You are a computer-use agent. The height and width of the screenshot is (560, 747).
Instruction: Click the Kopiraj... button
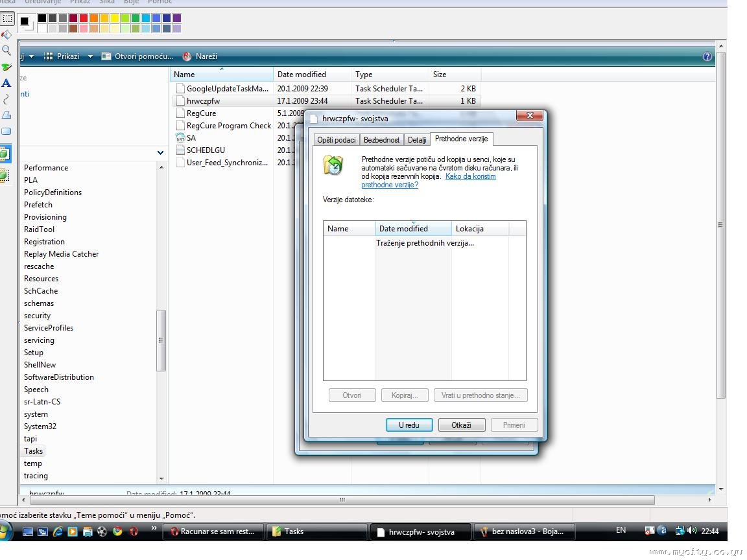[405, 395]
